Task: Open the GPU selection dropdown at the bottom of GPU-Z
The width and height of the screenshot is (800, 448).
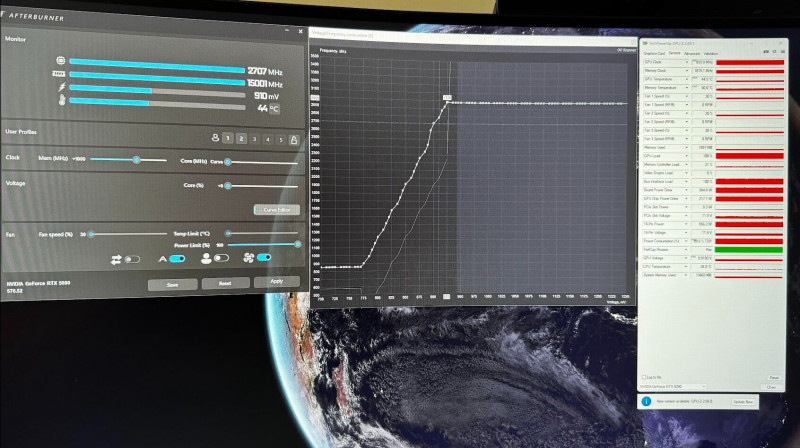Action: pos(673,387)
